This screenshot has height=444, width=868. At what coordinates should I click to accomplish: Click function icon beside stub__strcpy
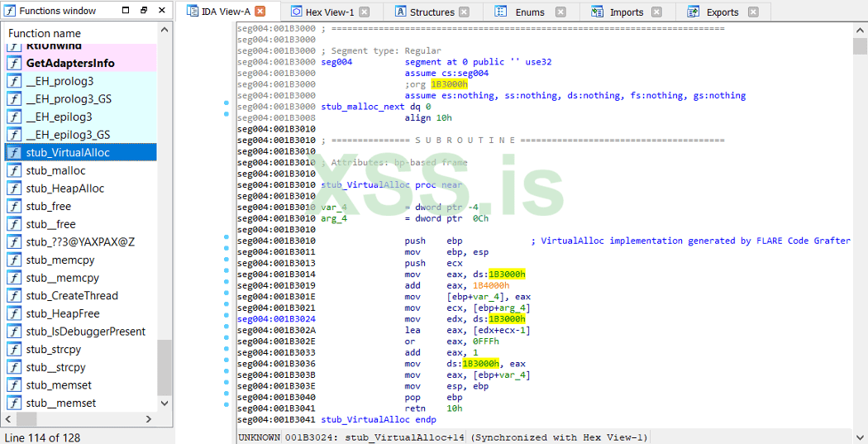tap(14, 367)
